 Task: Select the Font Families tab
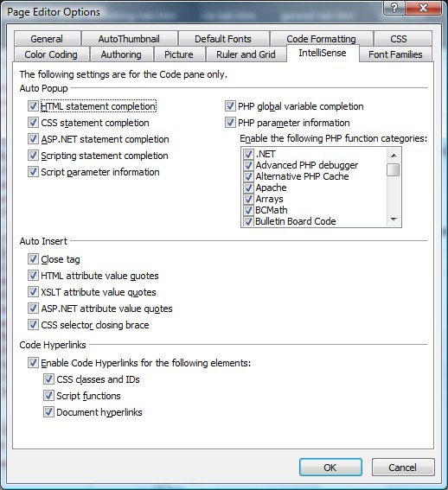pyautogui.click(x=395, y=54)
